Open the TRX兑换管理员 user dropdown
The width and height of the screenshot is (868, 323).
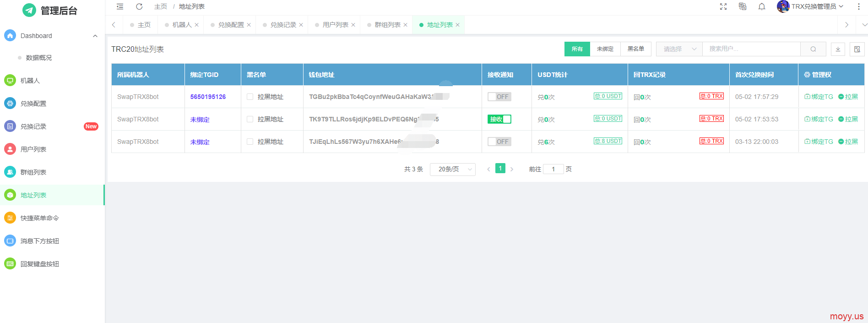click(817, 6)
